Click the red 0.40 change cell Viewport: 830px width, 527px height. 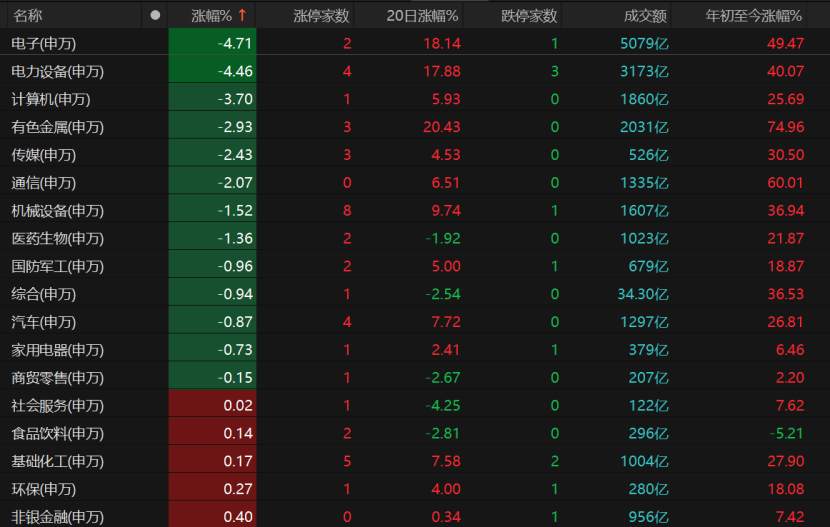click(x=212, y=515)
